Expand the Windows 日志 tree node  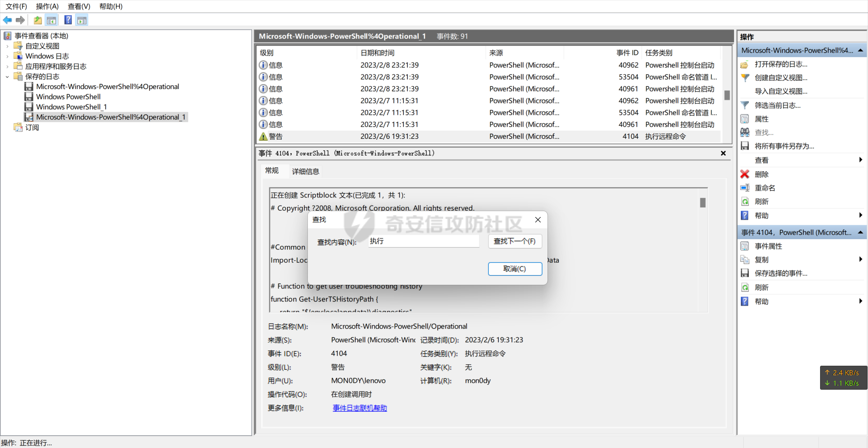7,56
